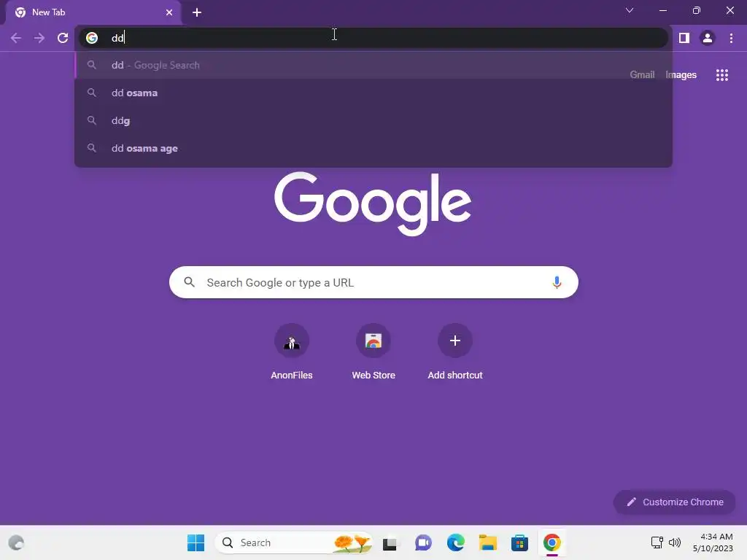Click the browser forward arrow
This screenshot has width=747, height=560.
(39, 38)
